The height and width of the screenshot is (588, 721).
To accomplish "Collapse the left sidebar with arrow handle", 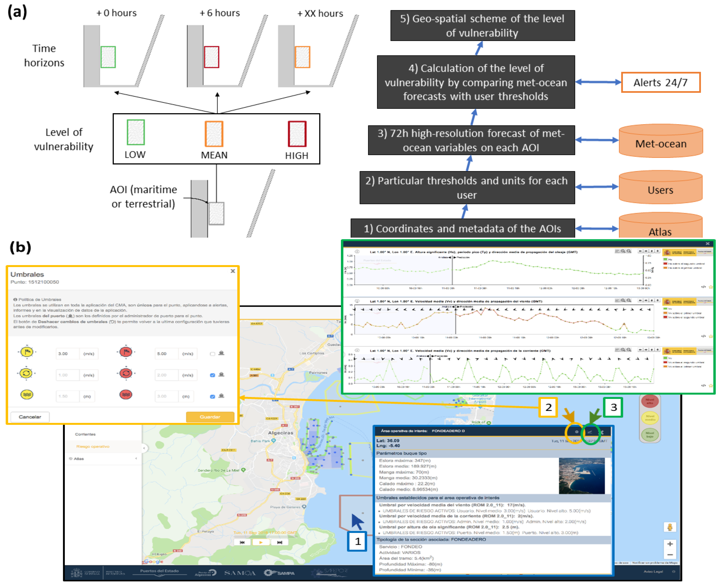I will pos(144,448).
